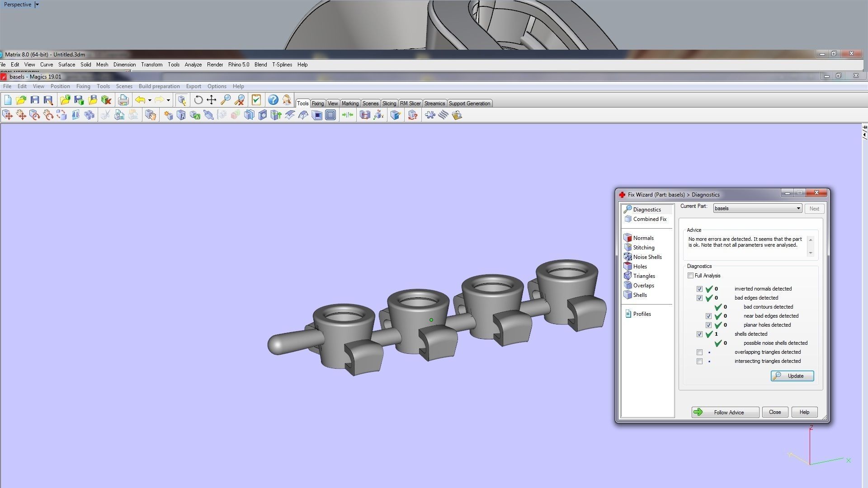Open the Fixing menu in Magics
The height and width of the screenshot is (488, 868).
click(x=83, y=86)
